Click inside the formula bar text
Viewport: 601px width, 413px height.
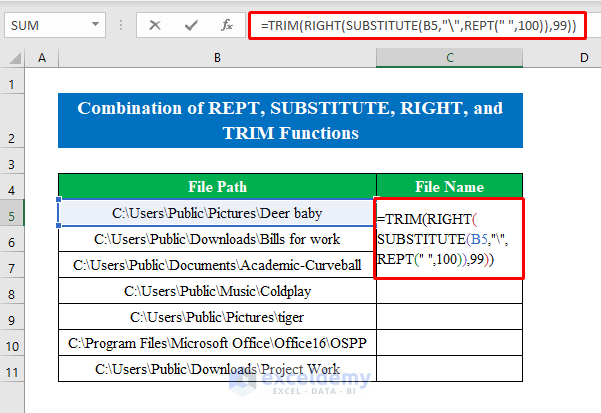coord(418,25)
